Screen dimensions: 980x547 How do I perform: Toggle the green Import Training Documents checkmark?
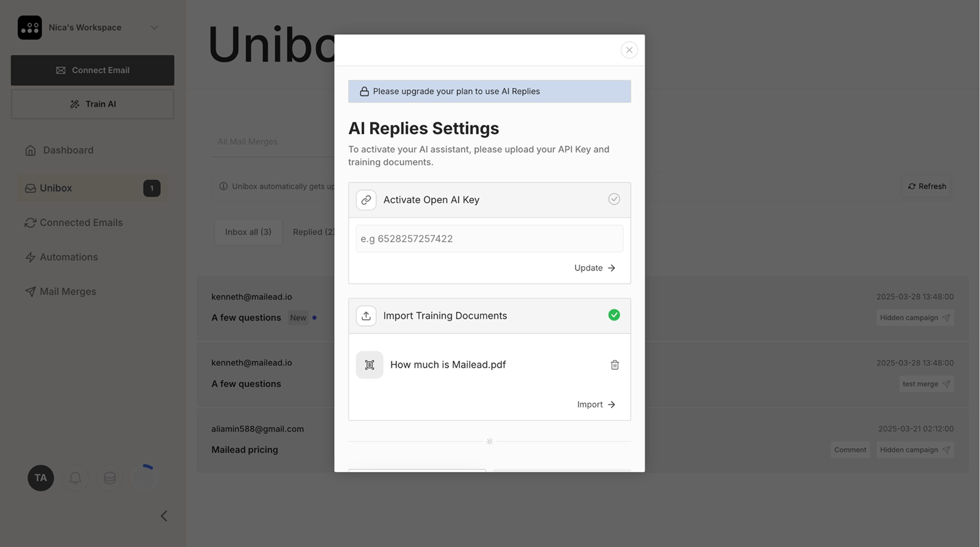coord(614,315)
